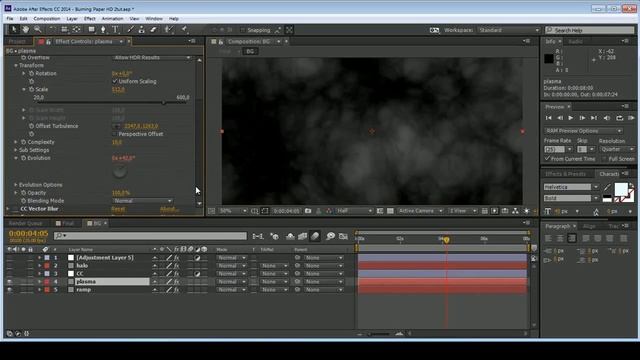Expand Sub Settings group
The width and height of the screenshot is (640, 360).
16,150
